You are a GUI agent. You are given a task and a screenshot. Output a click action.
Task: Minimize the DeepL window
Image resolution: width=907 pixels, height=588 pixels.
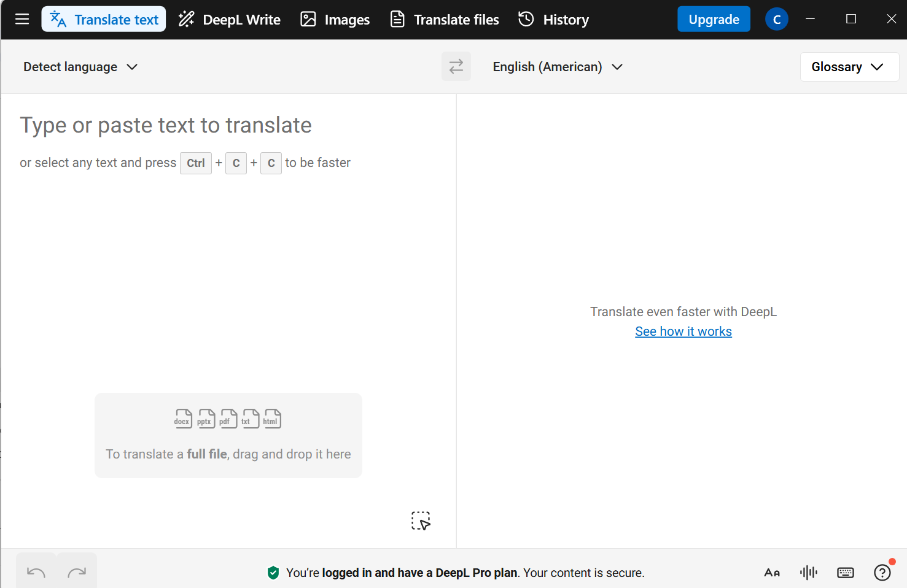point(810,19)
